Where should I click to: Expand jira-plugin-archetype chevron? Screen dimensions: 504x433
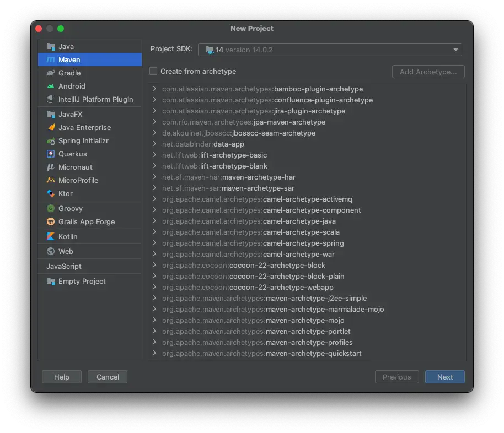click(x=154, y=111)
